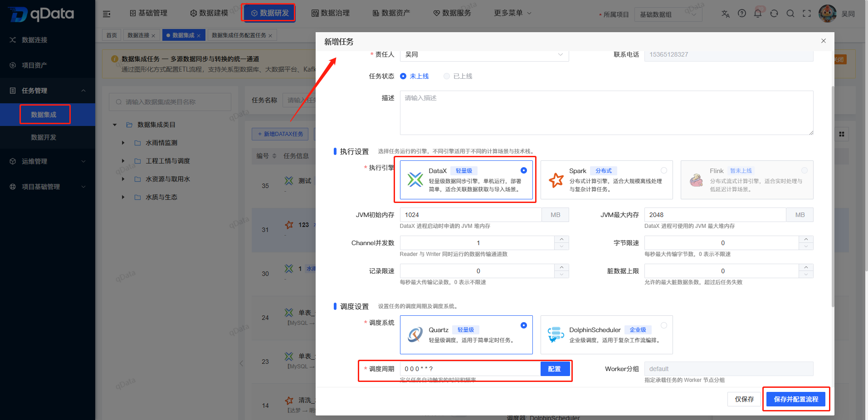Click the 调度周期 cron input field

coord(470,369)
